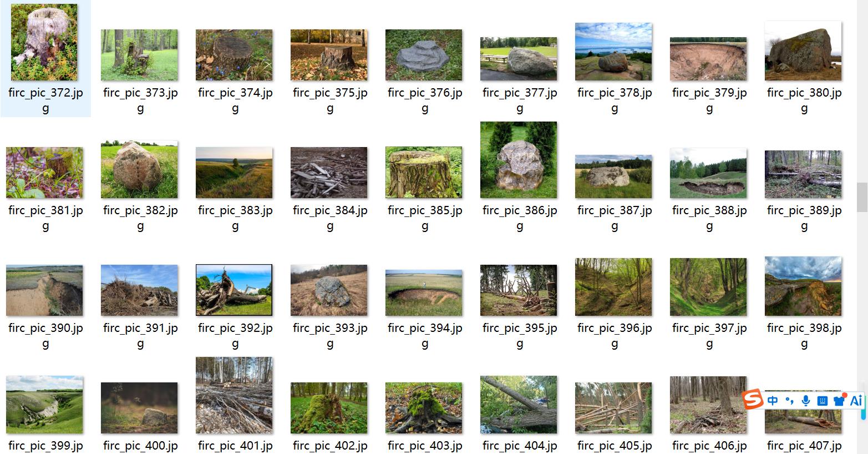Click the Sogou input method logo
The width and height of the screenshot is (868, 454).
pos(754,400)
